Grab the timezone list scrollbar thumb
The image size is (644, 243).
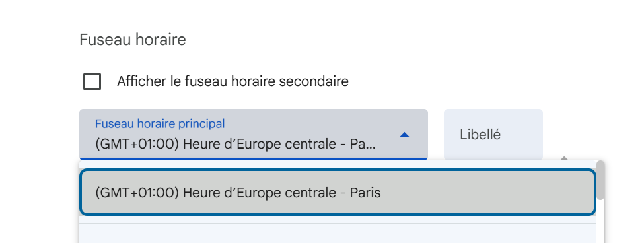tap(600, 180)
